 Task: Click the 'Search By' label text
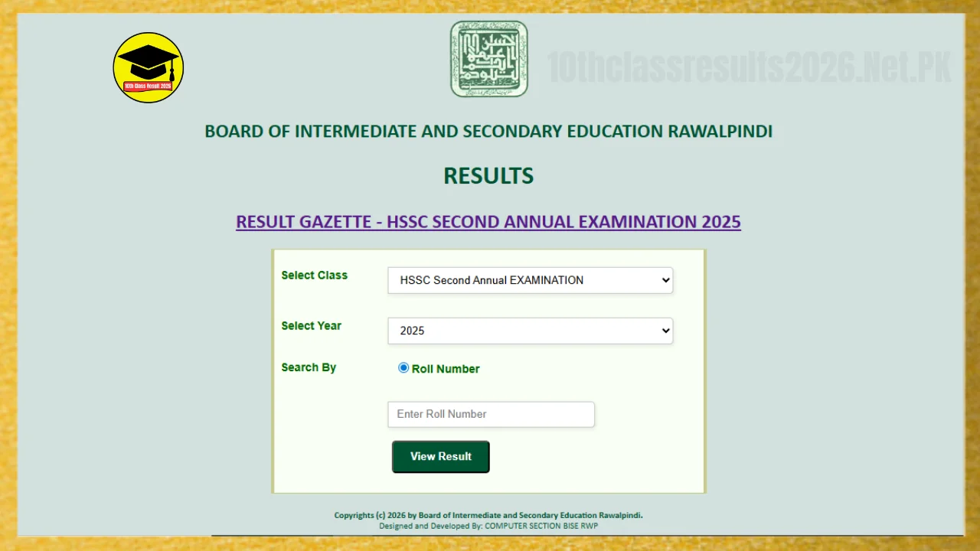click(309, 367)
